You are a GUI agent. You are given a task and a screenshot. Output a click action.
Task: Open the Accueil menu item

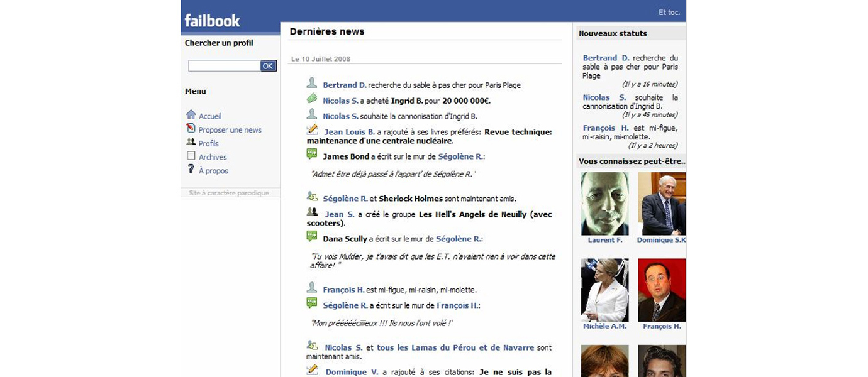(x=210, y=117)
